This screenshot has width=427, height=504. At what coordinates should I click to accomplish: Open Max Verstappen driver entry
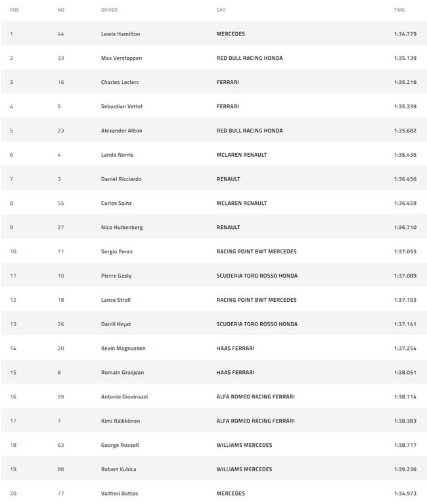122,58
